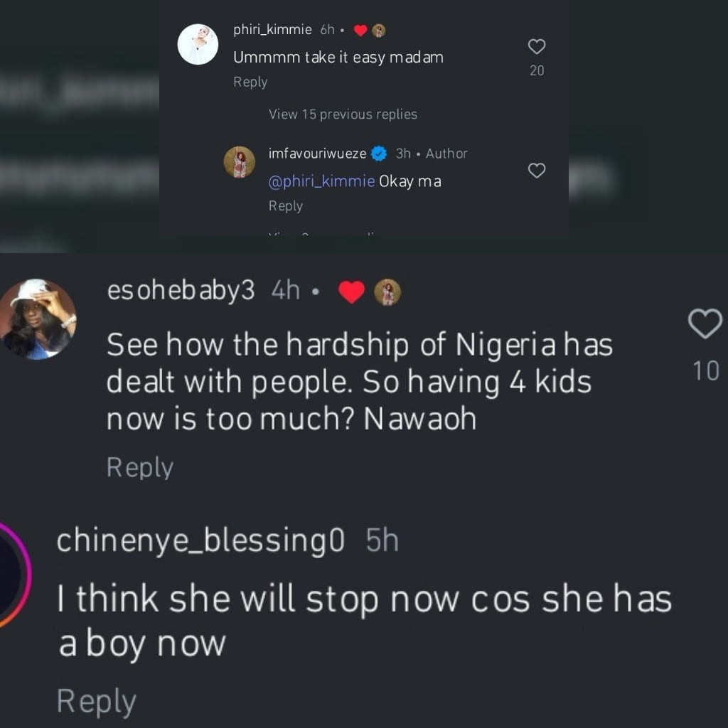Click imfavouriwueze's blue verified badge
Viewport: 728px width, 728px height.
(380, 154)
